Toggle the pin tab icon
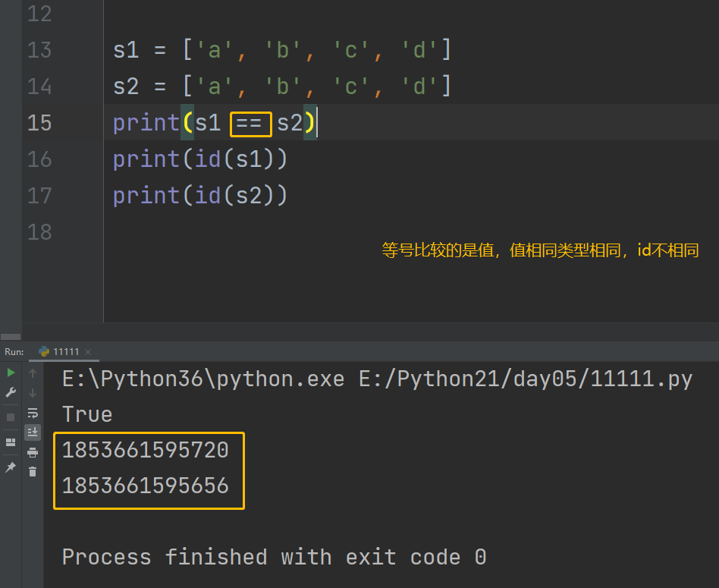The width and height of the screenshot is (719, 588). pyautogui.click(x=11, y=467)
